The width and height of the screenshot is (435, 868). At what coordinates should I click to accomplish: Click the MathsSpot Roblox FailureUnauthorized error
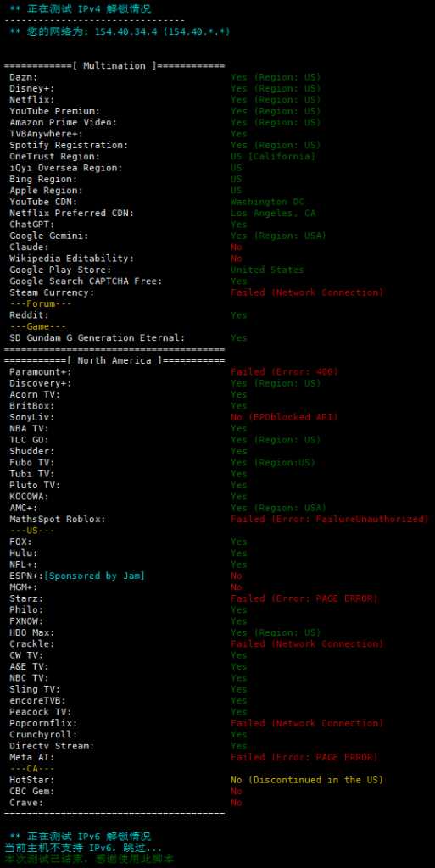point(329,520)
